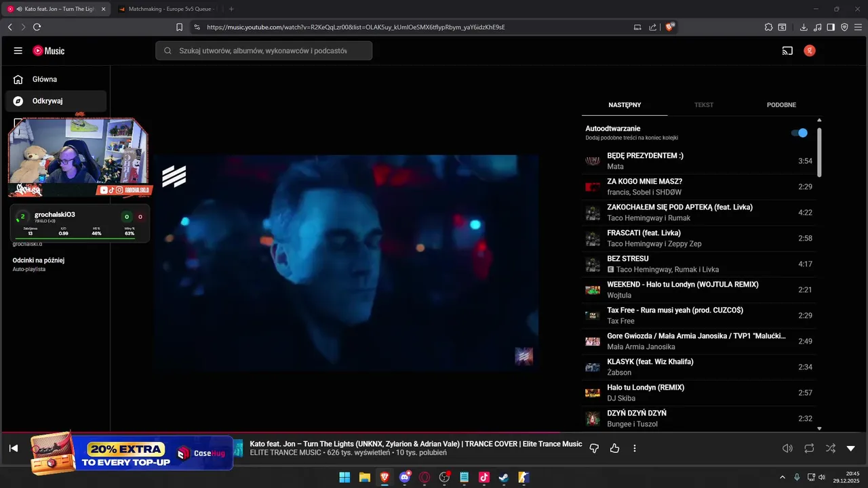868x488 pixels.
Task: Open the browser extensions puzzle icon
Action: point(768,27)
